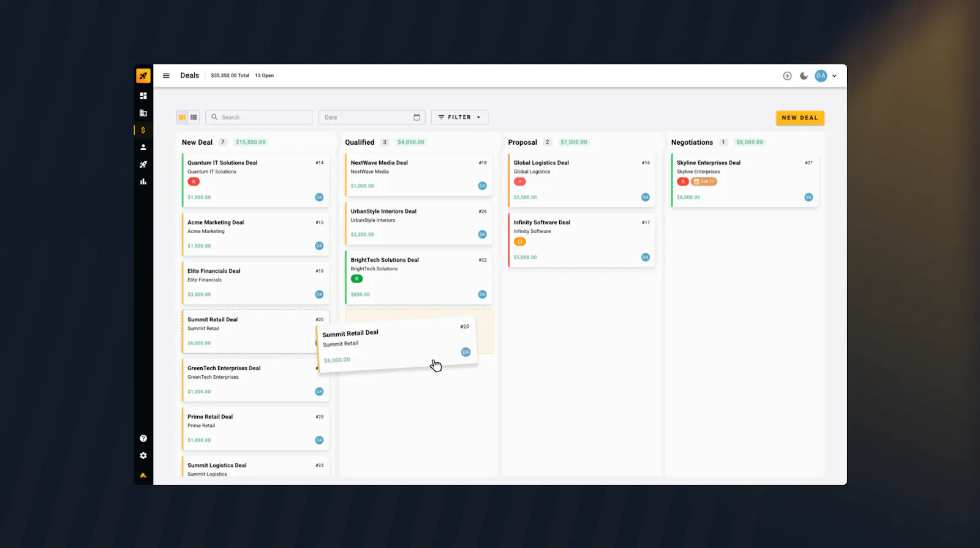The image size is (980, 548).
Task: Open the calendar icon in Date field
Action: coord(417,117)
